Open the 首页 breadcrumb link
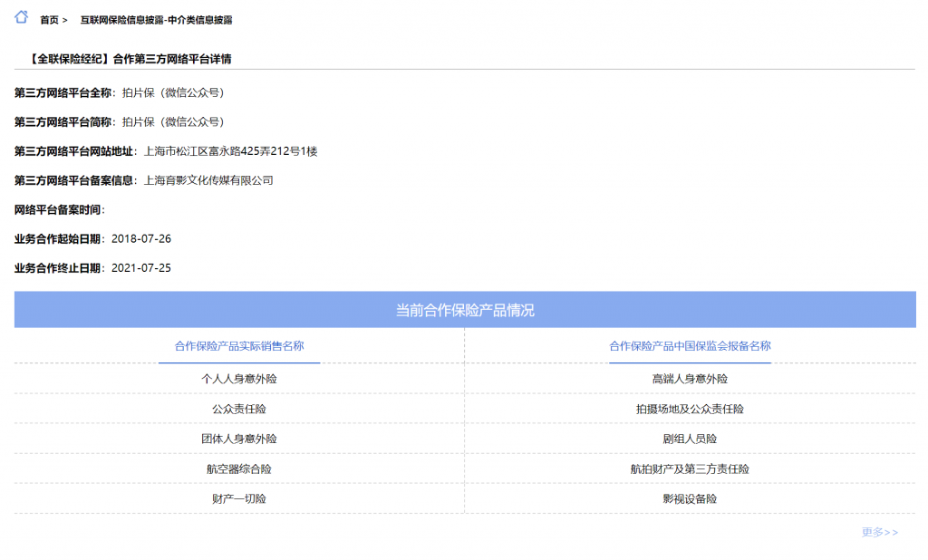Screen dimensions: 928x560 coord(49,20)
